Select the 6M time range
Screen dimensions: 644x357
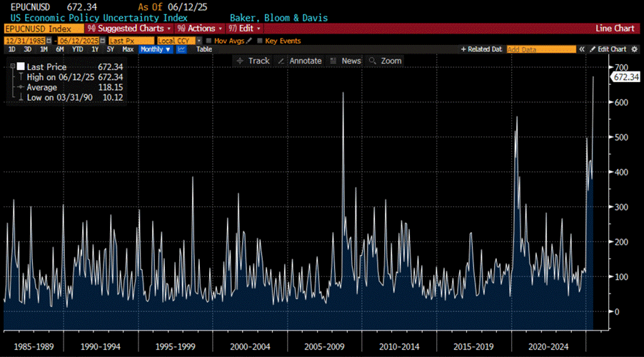click(60, 49)
